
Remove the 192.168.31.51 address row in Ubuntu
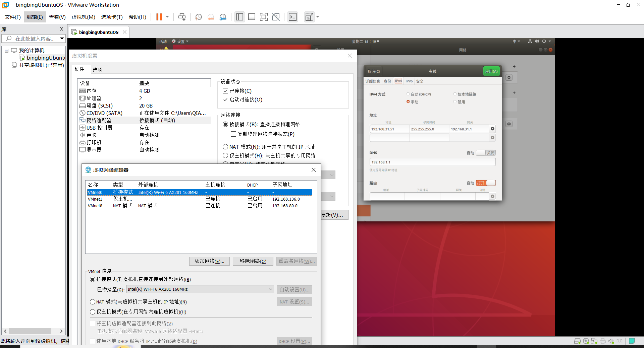point(492,129)
